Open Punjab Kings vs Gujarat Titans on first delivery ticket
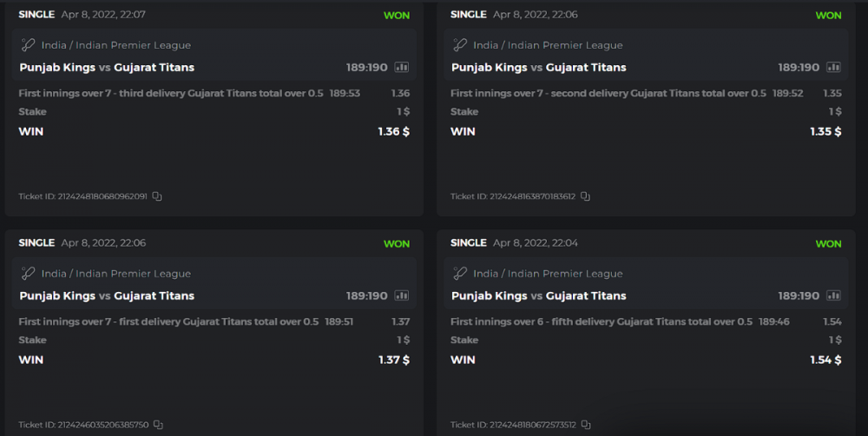This screenshot has width=868, height=436. (x=107, y=295)
